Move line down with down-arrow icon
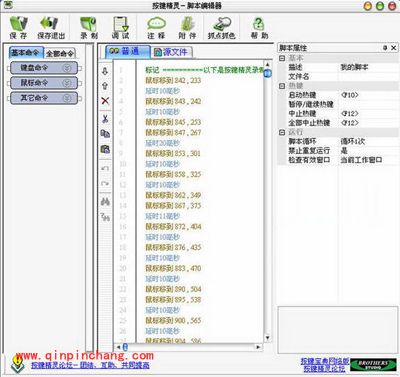Image resolution: width=400 pixels, height=377 pixels. [x=105, y=71]
